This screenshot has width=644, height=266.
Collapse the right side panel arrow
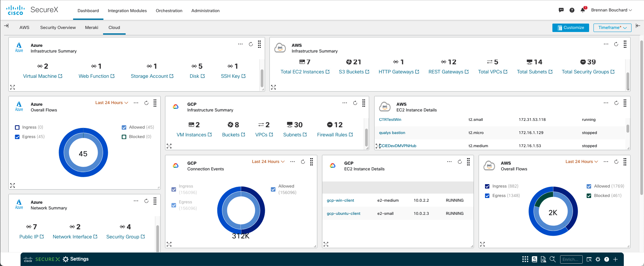[x=638, y=26]
